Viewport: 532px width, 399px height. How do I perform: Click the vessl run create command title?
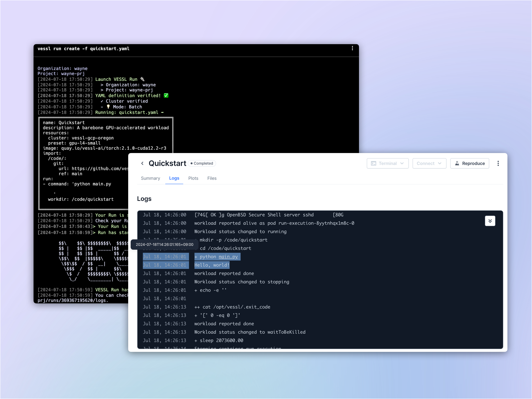(83, 49)
